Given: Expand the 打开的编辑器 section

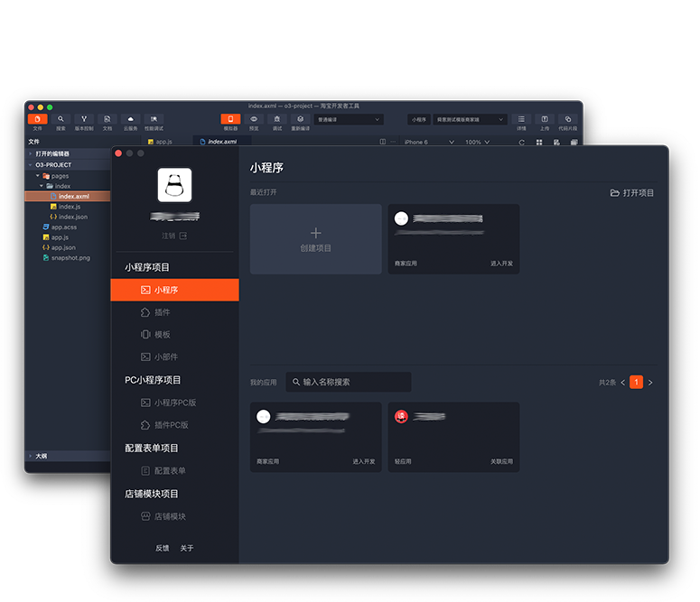Looking at the screenshot, I should (x=68, y=153).
